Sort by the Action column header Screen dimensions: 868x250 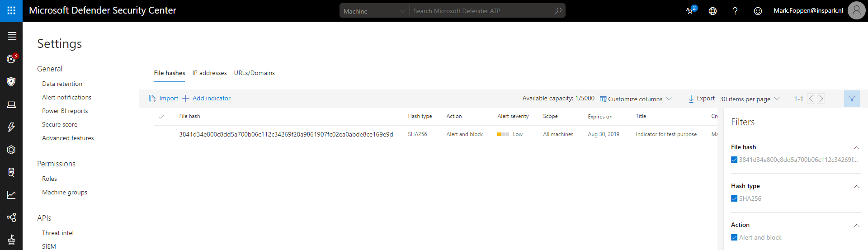point(454,116)
